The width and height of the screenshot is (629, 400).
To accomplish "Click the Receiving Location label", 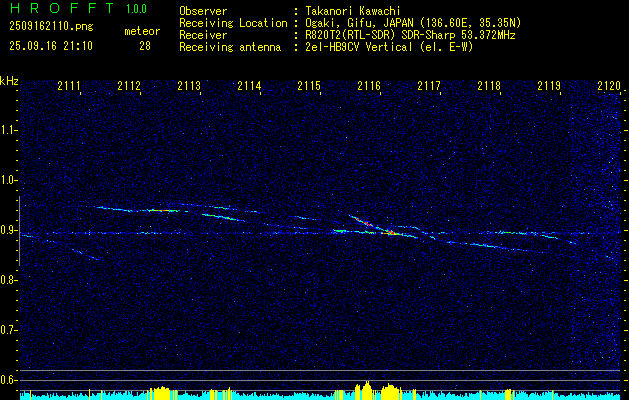I will coord(233,23).
